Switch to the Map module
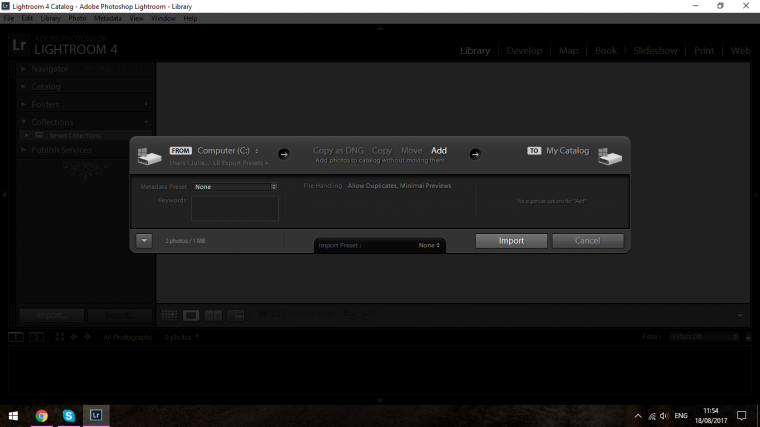Viewport: 760px width, 427px height. [569, 50]
